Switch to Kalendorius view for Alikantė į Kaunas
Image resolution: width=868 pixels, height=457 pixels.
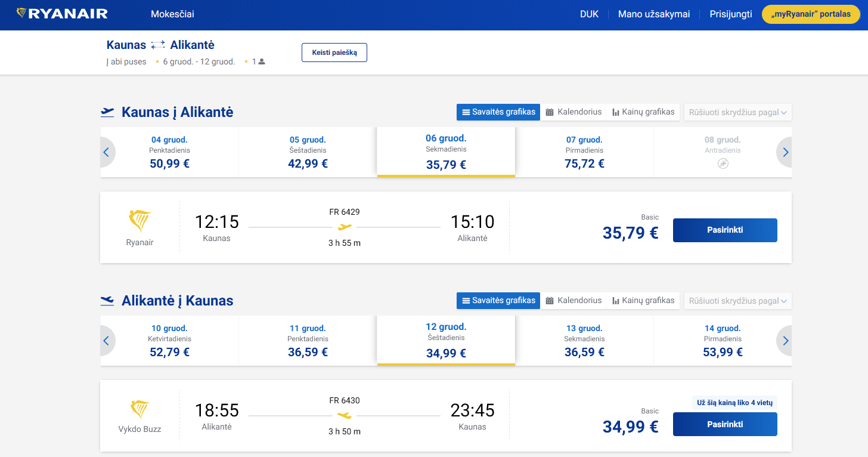click(573, 301)
